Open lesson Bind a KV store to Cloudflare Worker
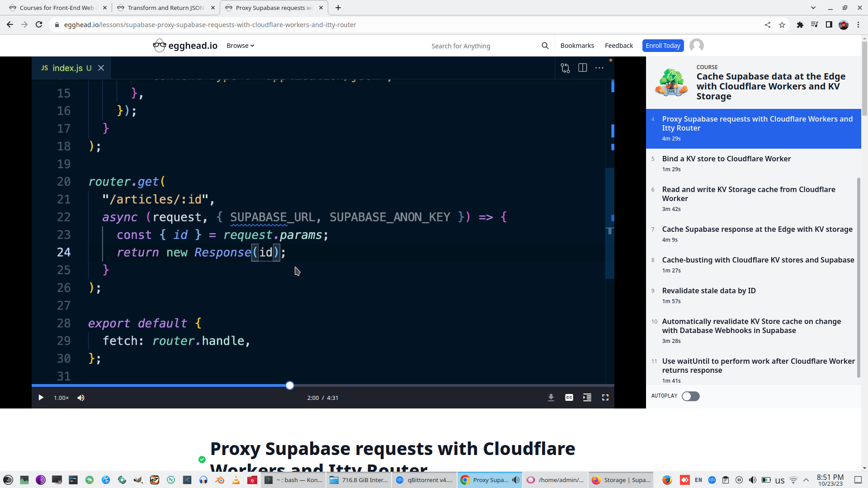 click(x=726, y=159)
